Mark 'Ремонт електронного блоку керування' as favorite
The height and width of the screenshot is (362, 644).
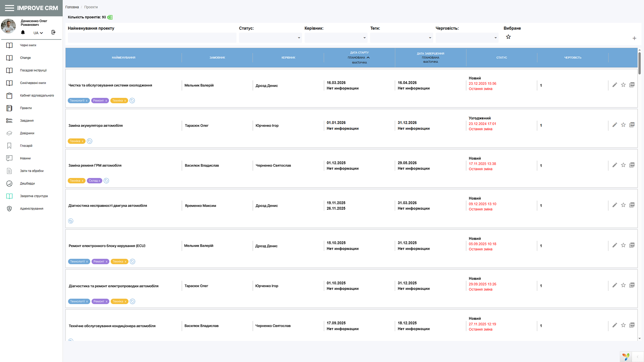[623, 245]
